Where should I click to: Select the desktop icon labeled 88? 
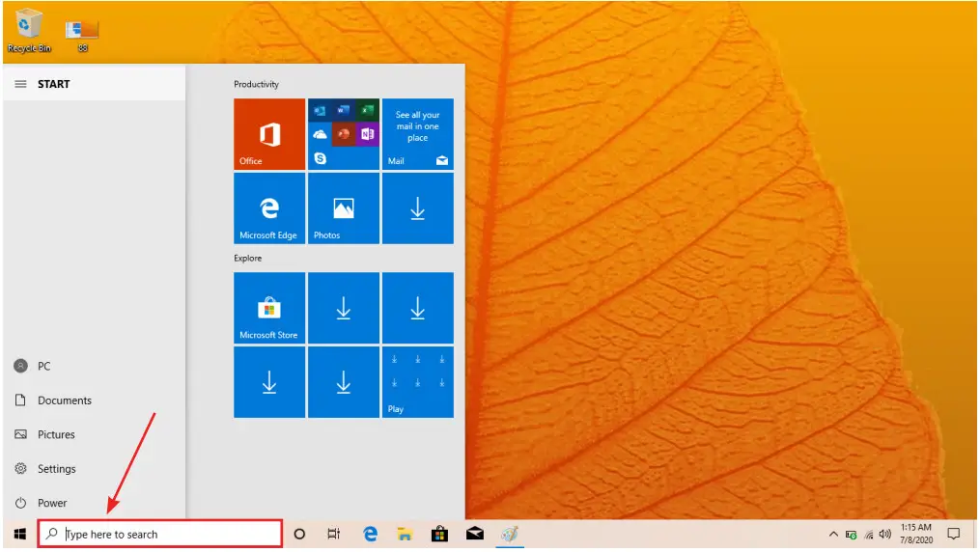coord(82,35)
